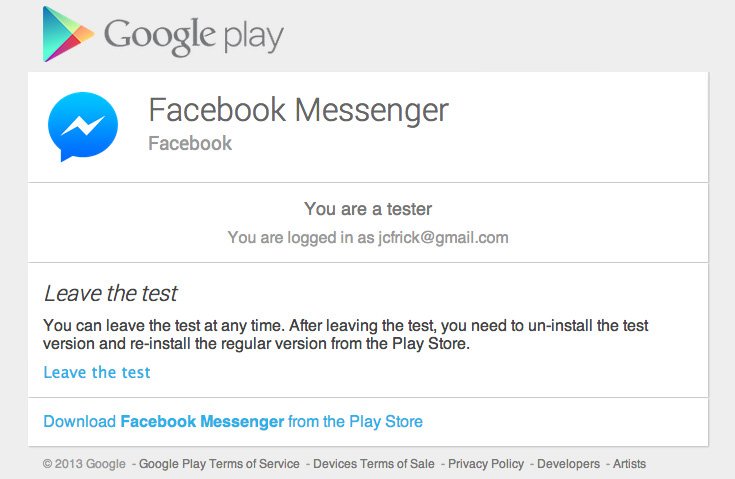Select the Facebook Messenger app title

298,110
